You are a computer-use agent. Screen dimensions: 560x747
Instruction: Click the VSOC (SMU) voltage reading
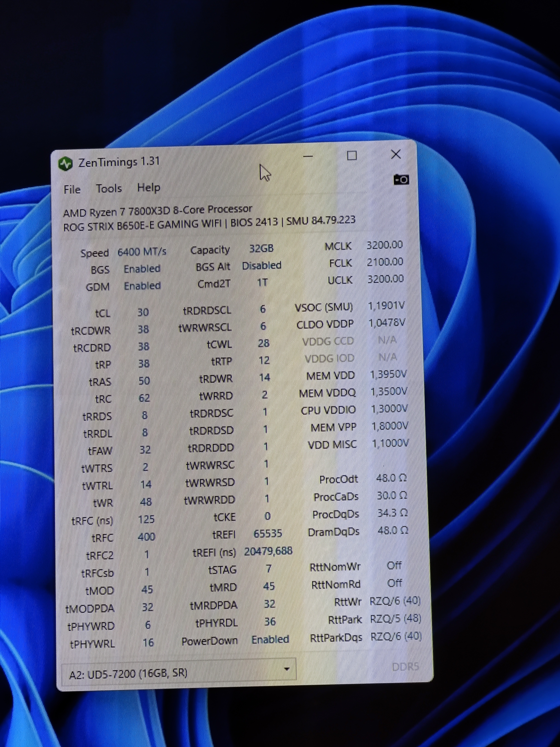[387, 306]
